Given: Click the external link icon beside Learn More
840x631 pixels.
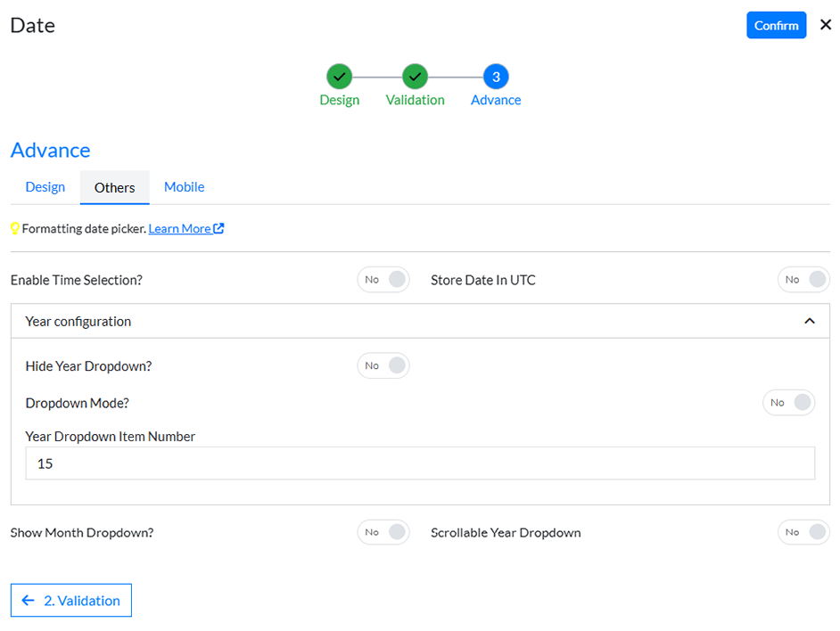Looking at the screenshot, I should (x=218, y=228).
